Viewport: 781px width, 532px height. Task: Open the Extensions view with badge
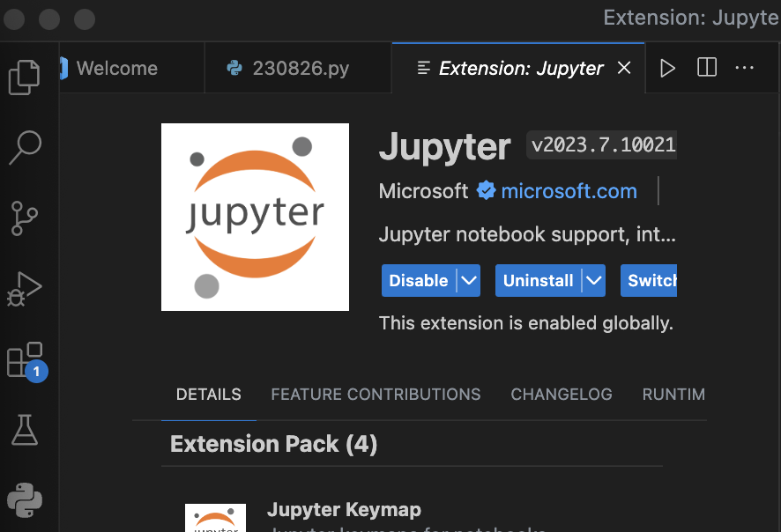27,362
